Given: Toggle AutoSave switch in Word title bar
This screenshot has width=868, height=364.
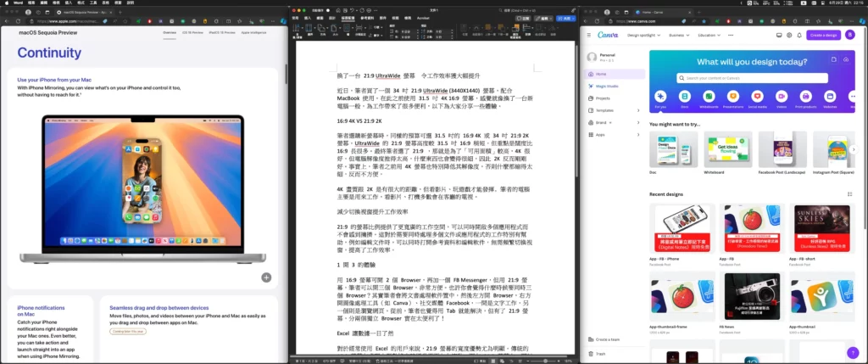Looking at the screenshot, I should [x=328, y=10].
